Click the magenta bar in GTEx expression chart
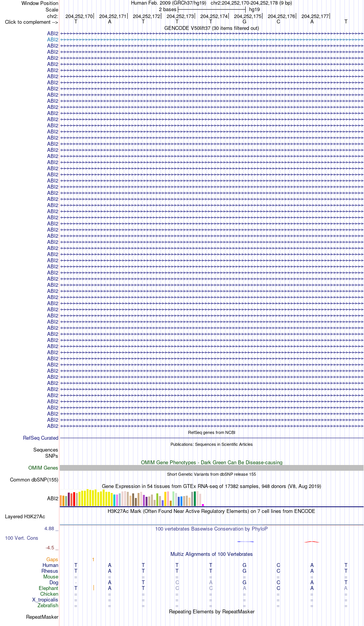 (x=203, y=505)
